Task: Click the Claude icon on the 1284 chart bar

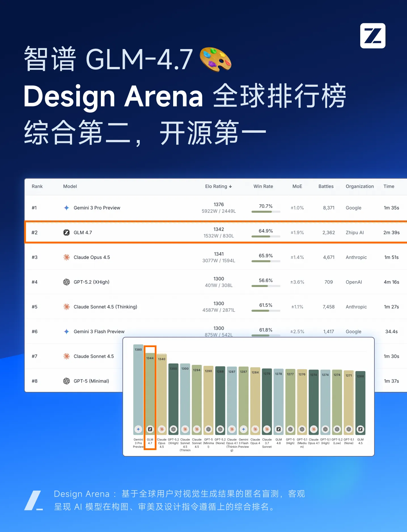Action: click(x=255, y=429)
